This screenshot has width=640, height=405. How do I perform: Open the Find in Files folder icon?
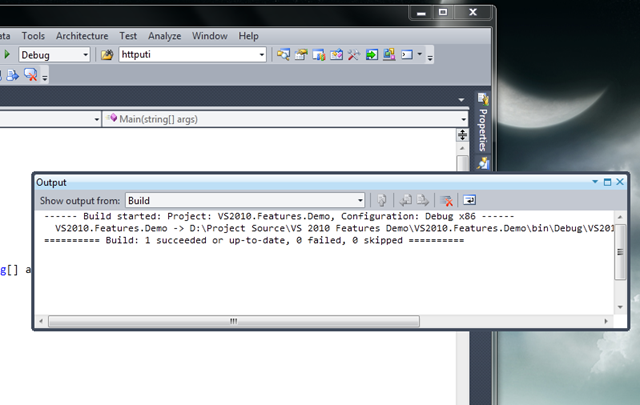coord(107,54)
